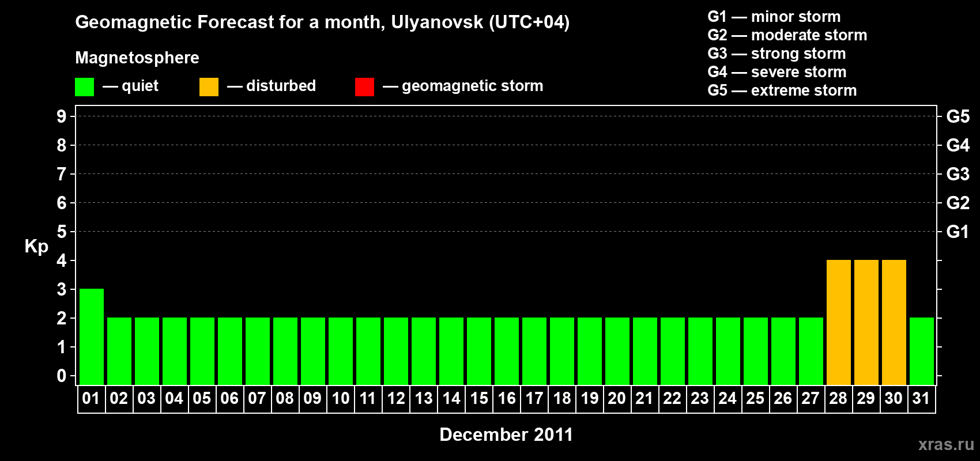Click the 'G4 — severe storm' legend line

[777, 72]
